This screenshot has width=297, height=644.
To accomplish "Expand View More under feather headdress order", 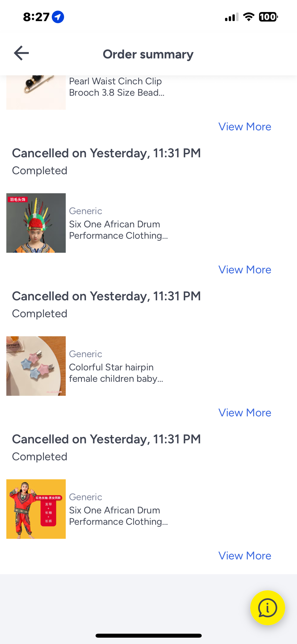I will pos(244,270).
